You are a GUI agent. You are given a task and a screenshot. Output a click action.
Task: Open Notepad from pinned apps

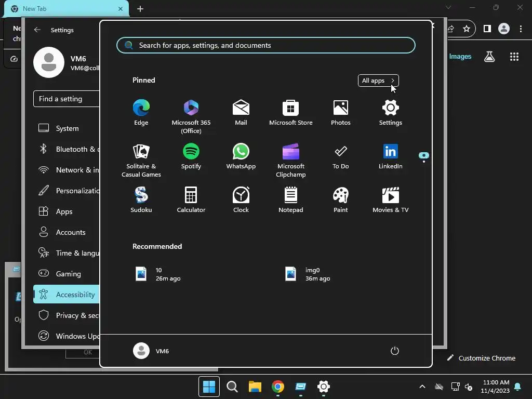point(291,200)
